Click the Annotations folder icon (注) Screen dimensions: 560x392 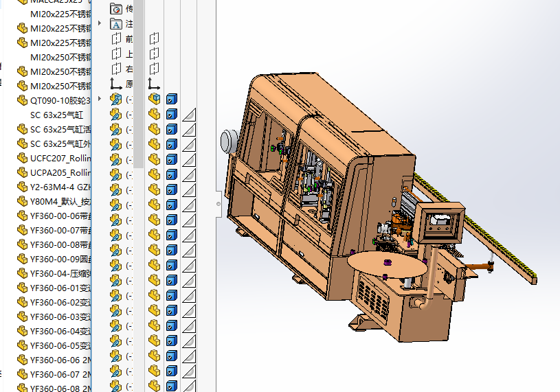pyautogui.click(x=115, y=24)
